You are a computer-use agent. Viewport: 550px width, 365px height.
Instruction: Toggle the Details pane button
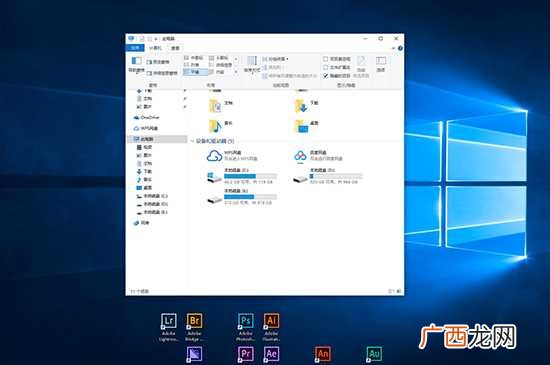[x=161, y=73]
